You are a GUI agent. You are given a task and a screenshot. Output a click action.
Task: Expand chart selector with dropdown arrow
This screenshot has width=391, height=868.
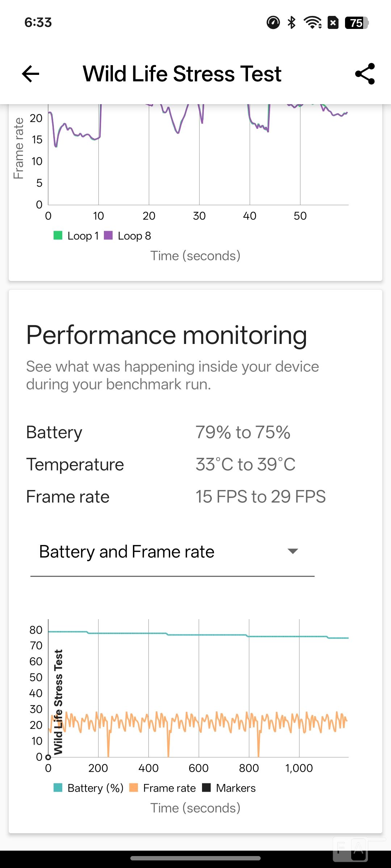(293, 551)
